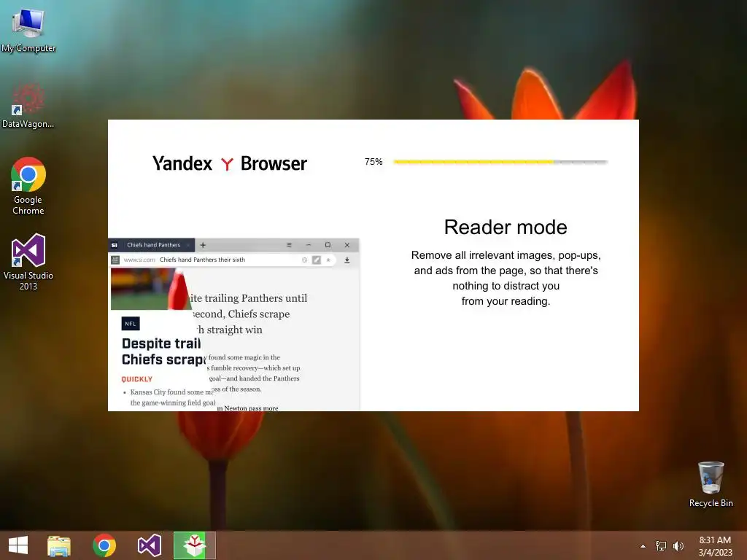The image size is (747, 560).
Task: Click the Reader mode description paragraph
Action: click(x=506, y=278)
